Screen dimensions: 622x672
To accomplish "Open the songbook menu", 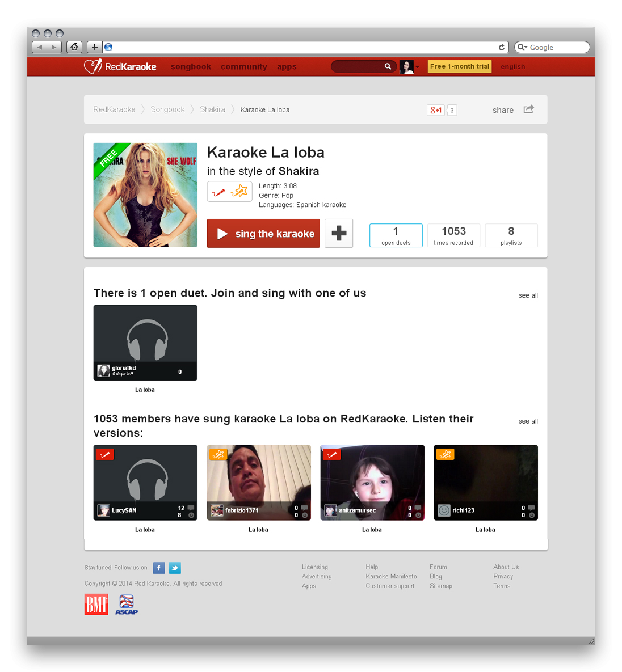I will click(x=191, y=66).
